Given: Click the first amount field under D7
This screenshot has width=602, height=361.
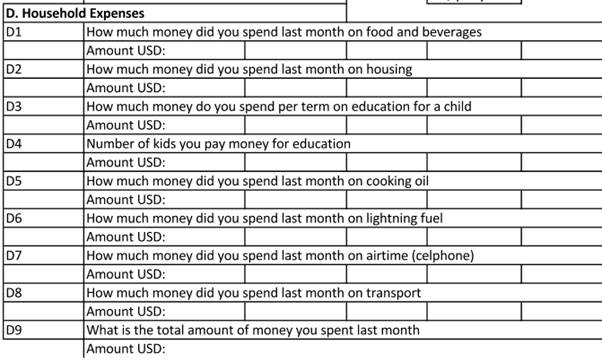Looking at the screenshot, I should click(x=295, y=274).
